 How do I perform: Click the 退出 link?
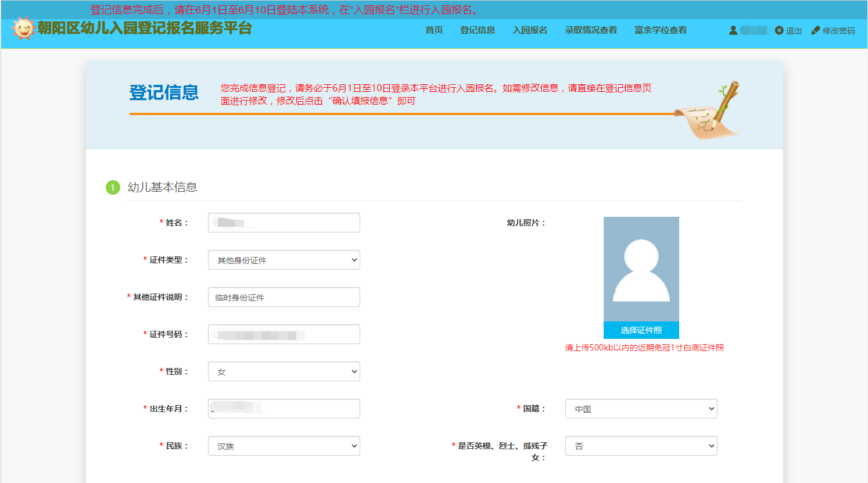[794, 31]
